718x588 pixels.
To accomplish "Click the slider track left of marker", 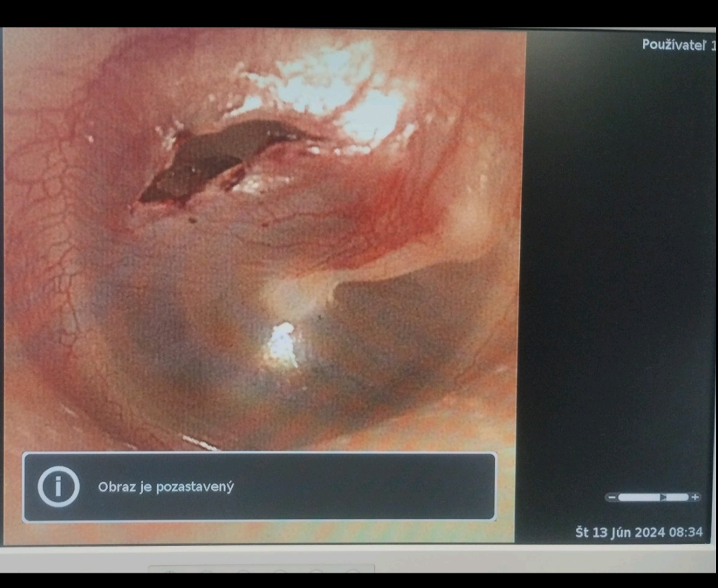I will pos(637,498).
